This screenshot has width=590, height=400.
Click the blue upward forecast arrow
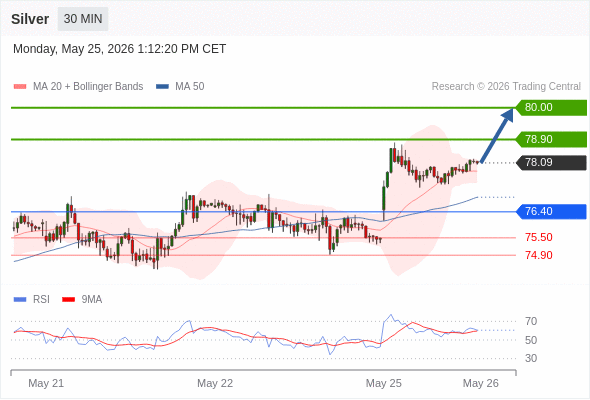click(497, 135)
